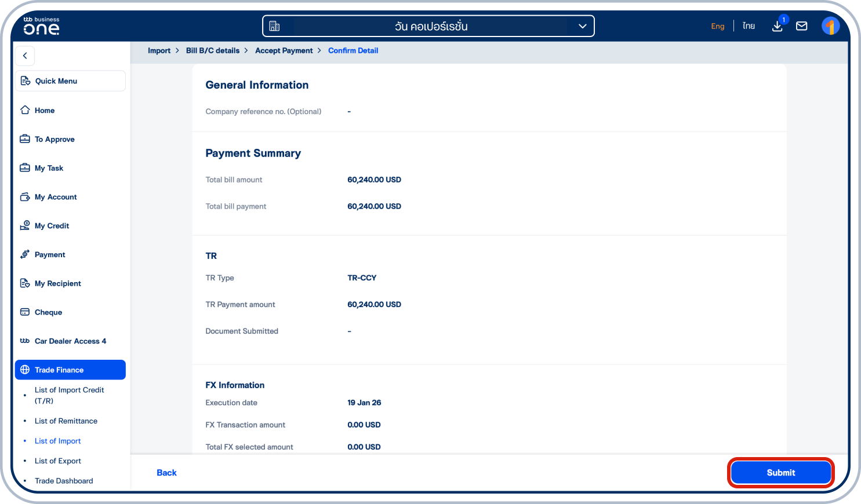Click the Trade Finance globe icon
Image resolution: width=861 pixels, height=504 pixels.
pyautogui.click(x=25, y=370)
